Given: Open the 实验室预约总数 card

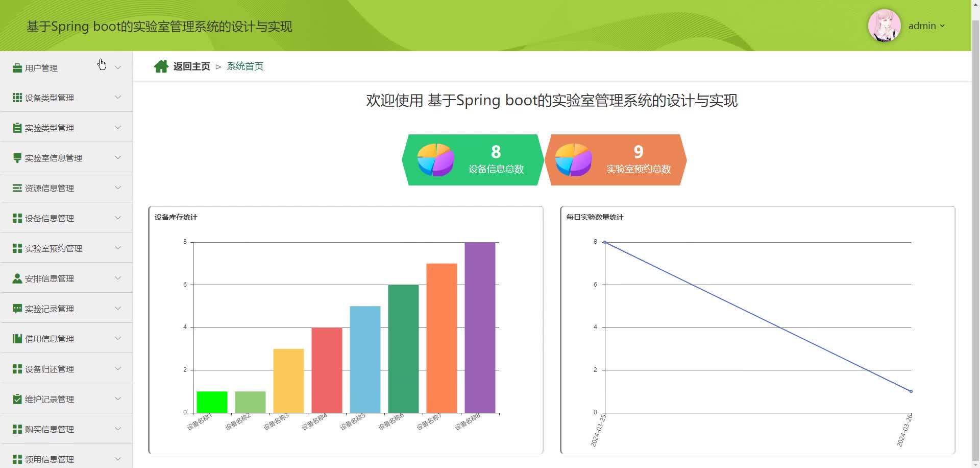Looking at the screenshot, I should tap(616, 160).
